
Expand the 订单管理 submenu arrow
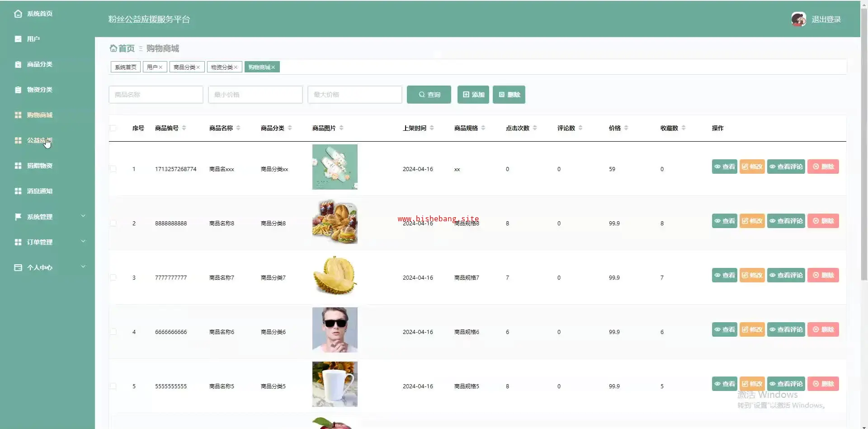(83, 242)
